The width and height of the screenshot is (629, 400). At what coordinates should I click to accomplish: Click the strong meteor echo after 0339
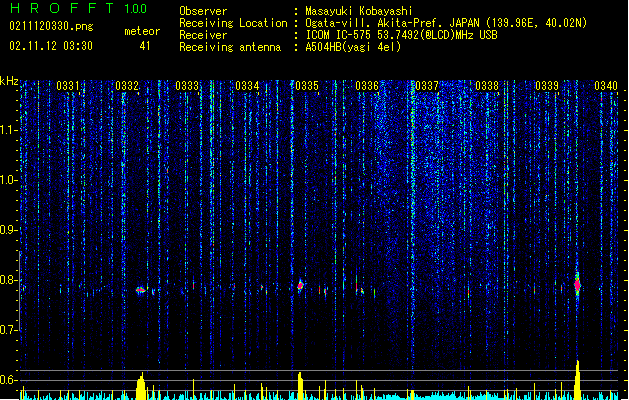(577, 285)
